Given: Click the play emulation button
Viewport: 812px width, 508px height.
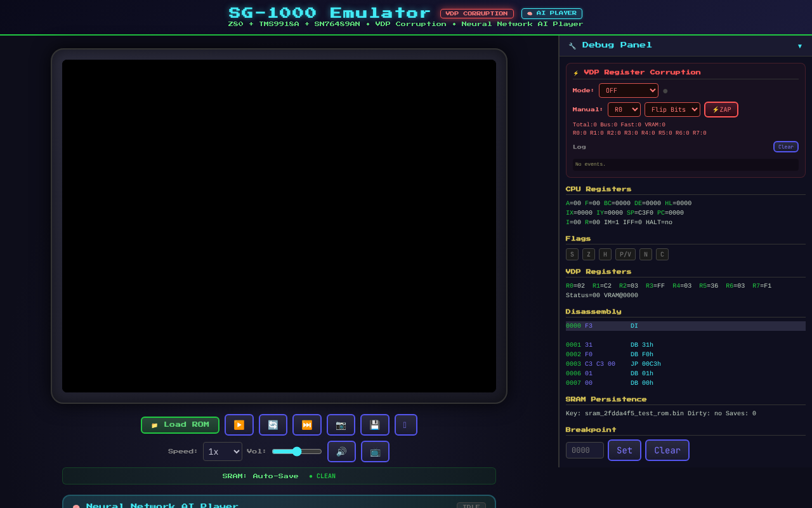Looking at the screenshot, I should coord(239,425).
